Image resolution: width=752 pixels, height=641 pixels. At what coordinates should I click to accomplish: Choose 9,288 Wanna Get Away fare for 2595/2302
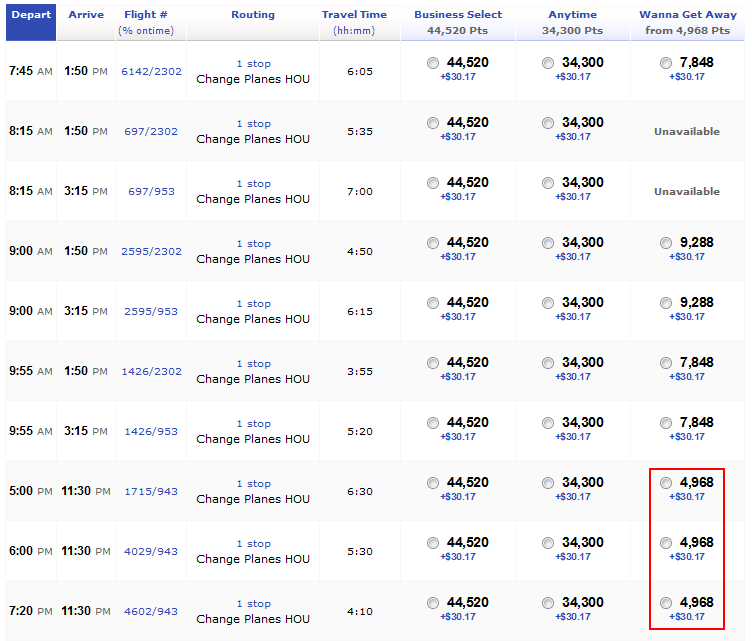666,243
